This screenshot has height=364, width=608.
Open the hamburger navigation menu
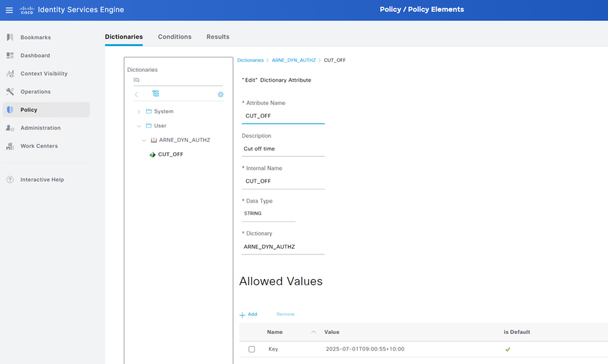(x=9, y=10)
